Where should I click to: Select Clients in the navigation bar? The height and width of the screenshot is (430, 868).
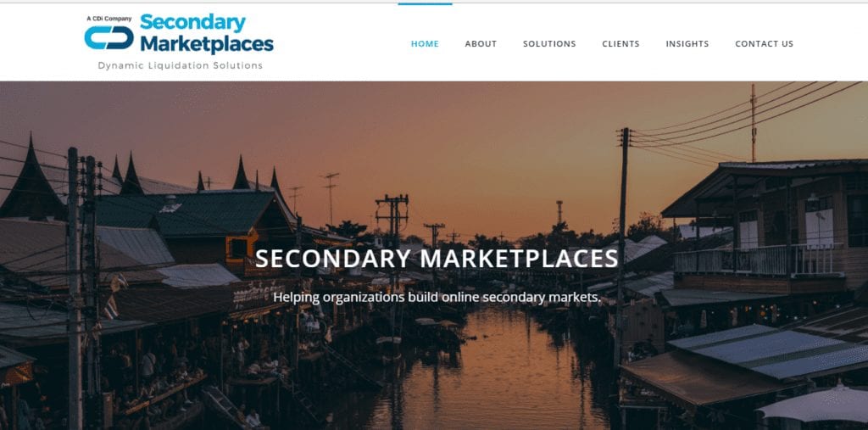pyautogui.click(x=620, y=44)
